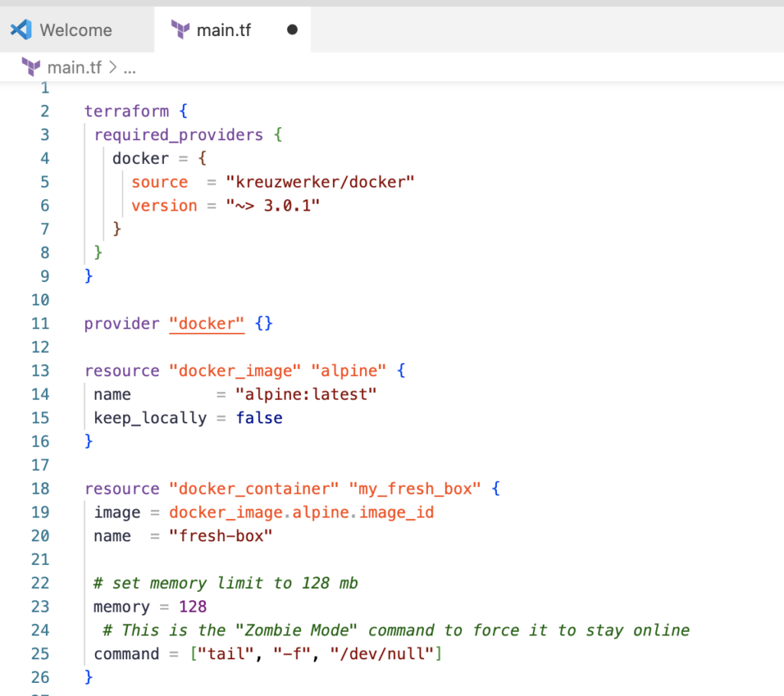Expand the breadcrumb ellipsis symbol list
Viewport: 784px width, 696px height.
(129, 67)
